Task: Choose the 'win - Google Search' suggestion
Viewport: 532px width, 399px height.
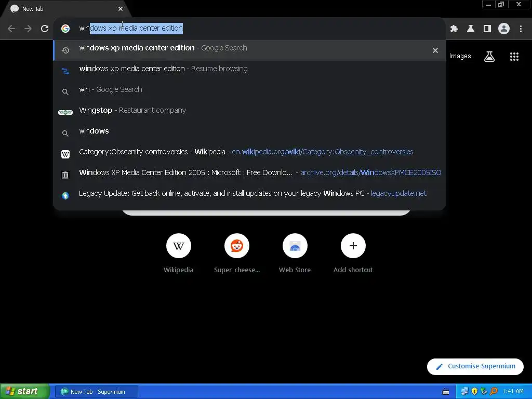Action: coord(249,91)
